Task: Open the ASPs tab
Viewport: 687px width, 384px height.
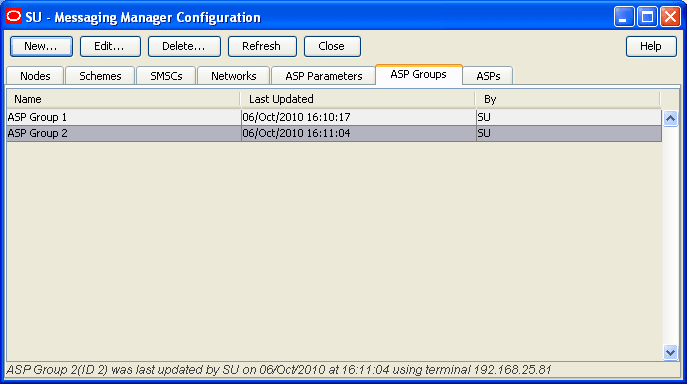Action: [x=488, y=76]
